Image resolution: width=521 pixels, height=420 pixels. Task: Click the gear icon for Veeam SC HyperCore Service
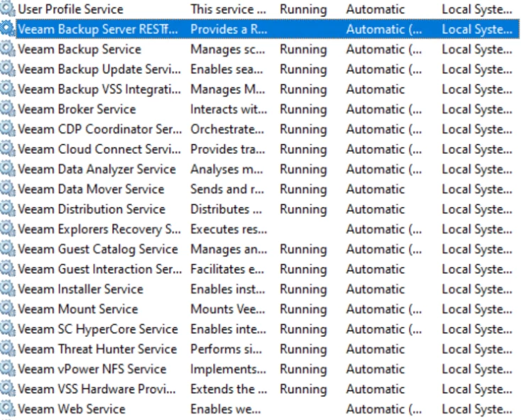(x=7, y=329)
